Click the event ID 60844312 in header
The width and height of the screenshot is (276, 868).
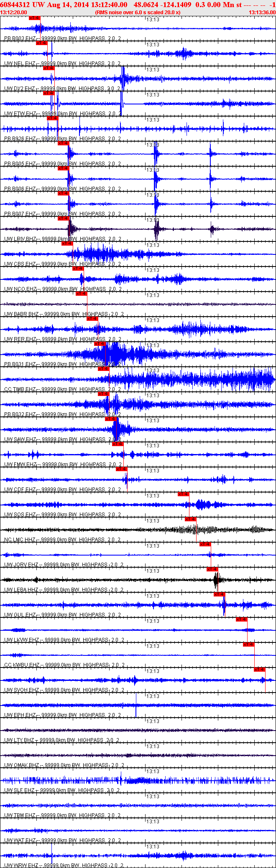(x=15, y=5)
